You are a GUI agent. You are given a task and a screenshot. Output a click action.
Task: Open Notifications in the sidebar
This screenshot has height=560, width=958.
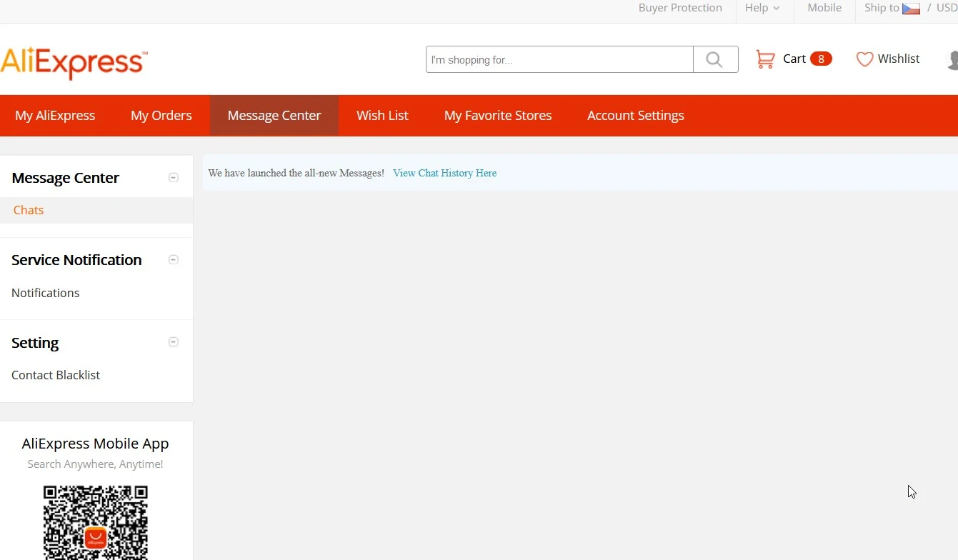click(46, 293)
